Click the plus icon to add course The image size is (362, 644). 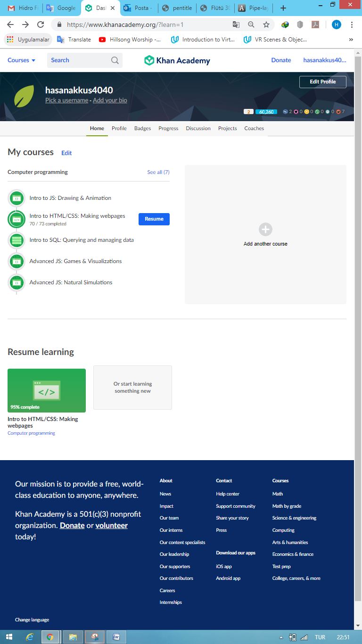coord(265,230)
